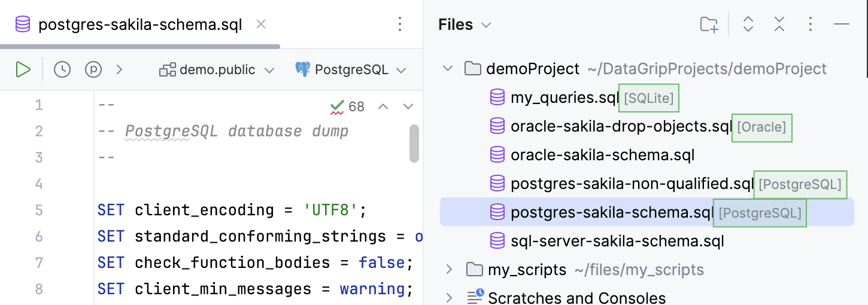Open the demo.public schema dropdown
Image resolution: width=868 pixels, height=305 pixels.
(x=217, y=70)
